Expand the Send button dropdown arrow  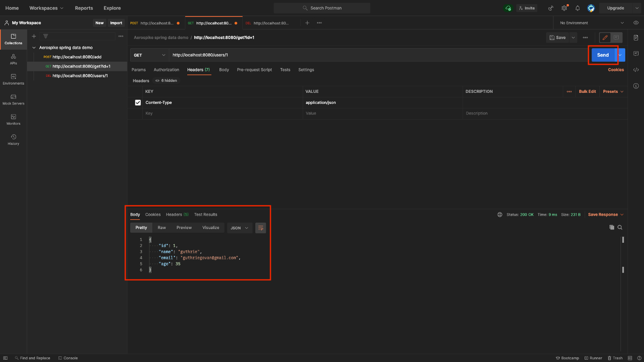tap(620, 55)
